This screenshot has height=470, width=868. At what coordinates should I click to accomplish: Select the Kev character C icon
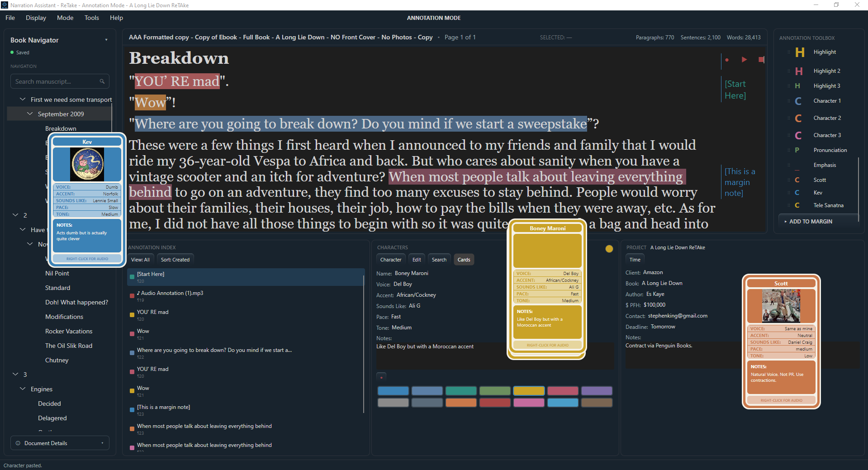797,193
